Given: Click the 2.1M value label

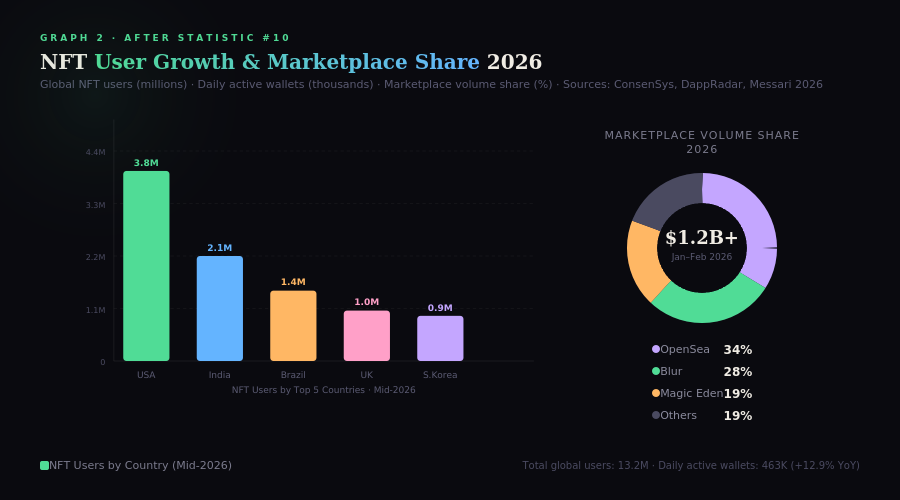Looking at the screenshot, I should click(220, 248).
